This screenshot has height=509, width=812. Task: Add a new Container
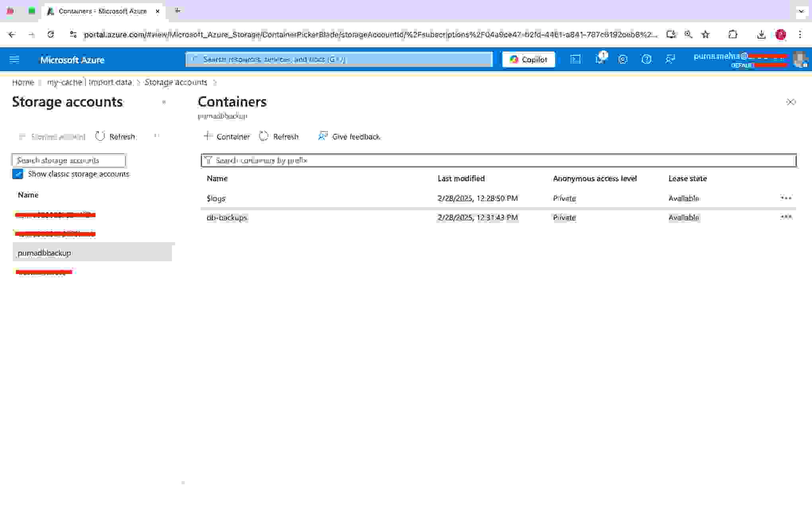point(227,137)
